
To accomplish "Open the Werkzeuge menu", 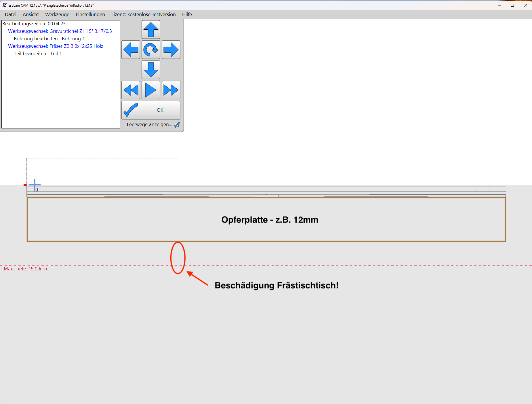I will click(x=57, y=14).
